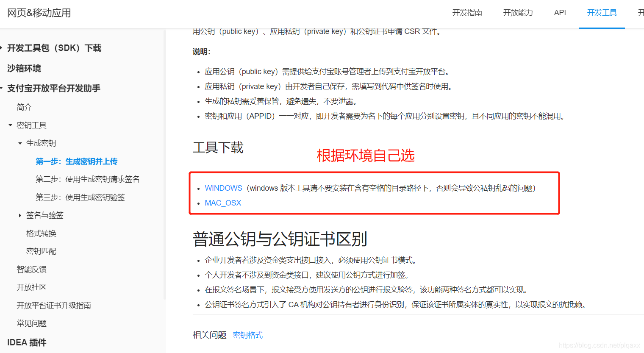Open 沙箱环境 in the sidebar
644x353 pixels.
pyautogui.click(x=24, y=68)
